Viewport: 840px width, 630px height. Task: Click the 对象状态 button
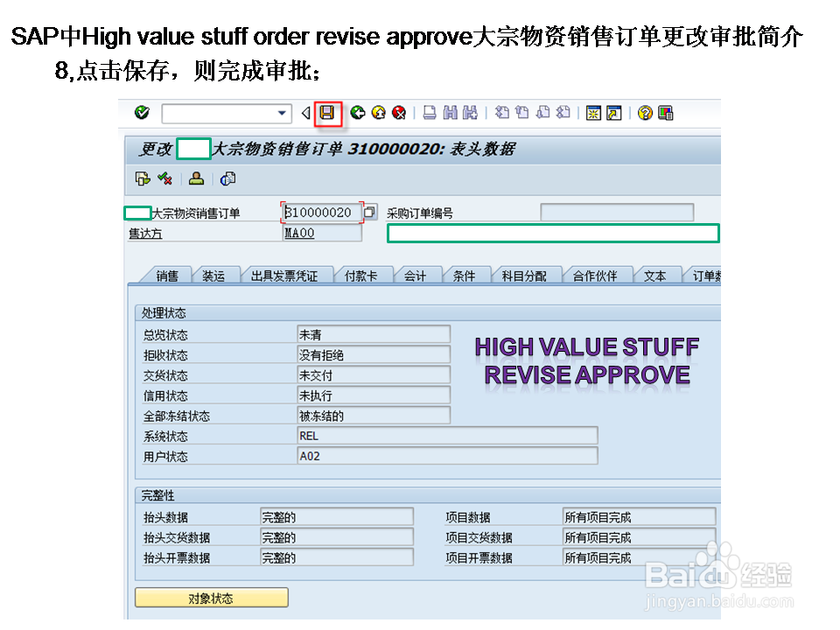point(211,598)
